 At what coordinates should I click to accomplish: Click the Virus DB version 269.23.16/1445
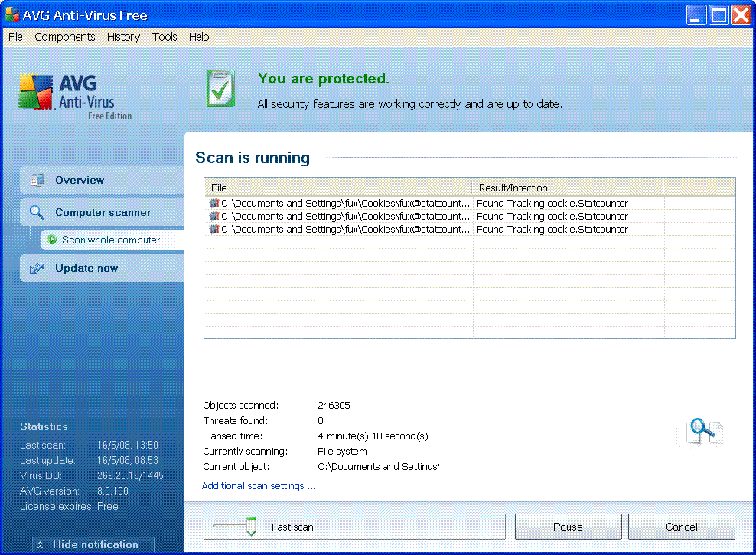tap(130, 475)
